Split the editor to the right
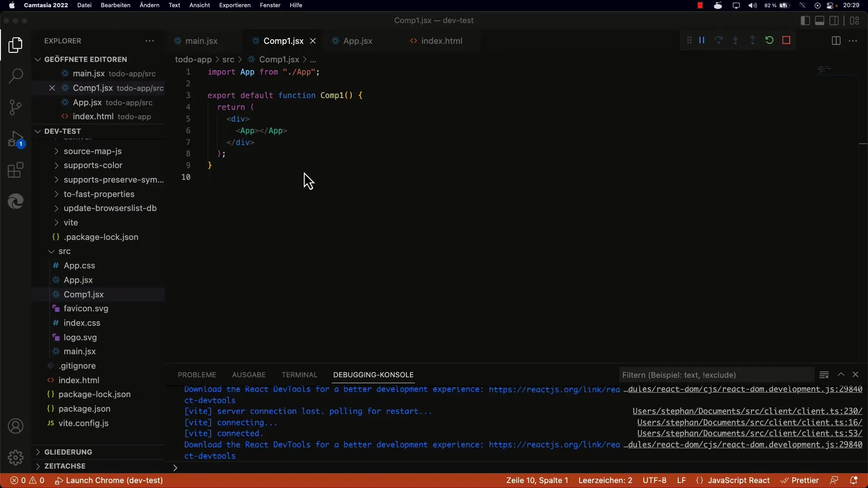This screenshot has width=868, height=488. 836,41
